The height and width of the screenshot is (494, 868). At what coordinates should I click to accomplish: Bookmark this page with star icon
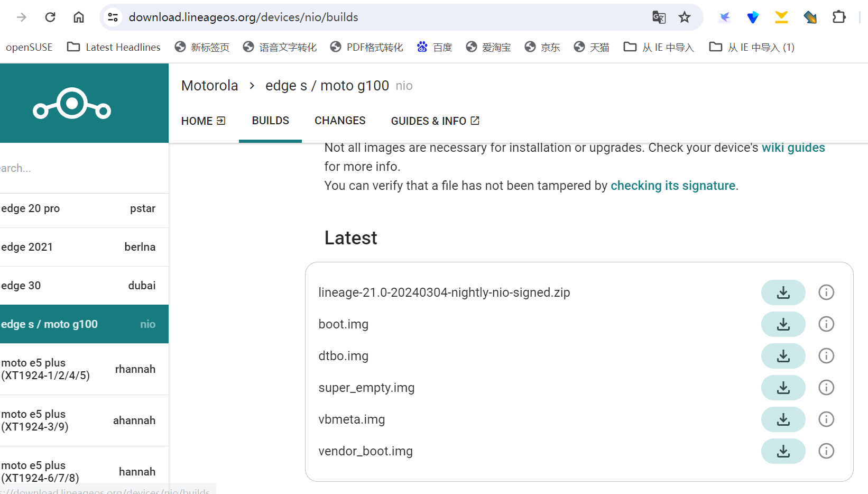tap(685, 17)
